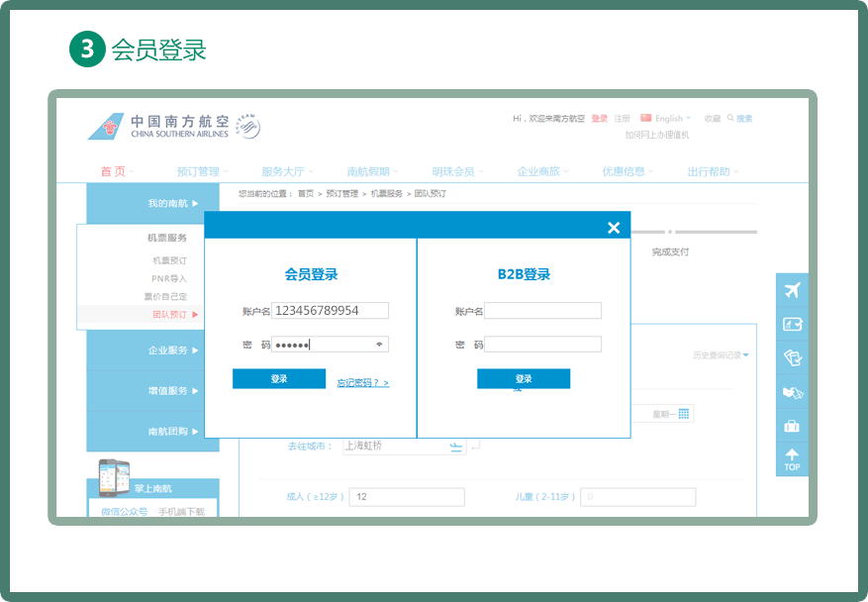Click the airplane icon in right sidebar
Viewport: 868px width, 602px height.
coord(792,290)
